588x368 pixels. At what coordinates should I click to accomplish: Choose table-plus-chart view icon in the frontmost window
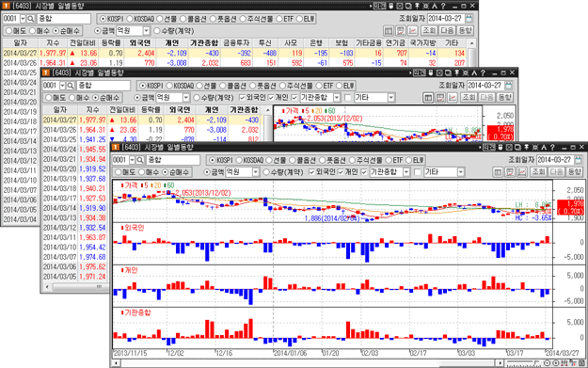pos(510,172)
